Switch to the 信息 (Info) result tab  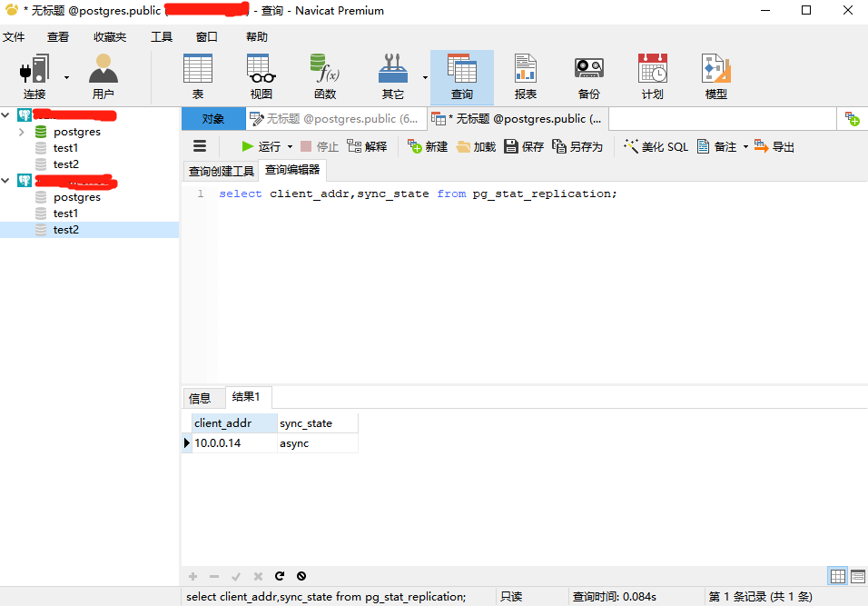coord(200,398)
